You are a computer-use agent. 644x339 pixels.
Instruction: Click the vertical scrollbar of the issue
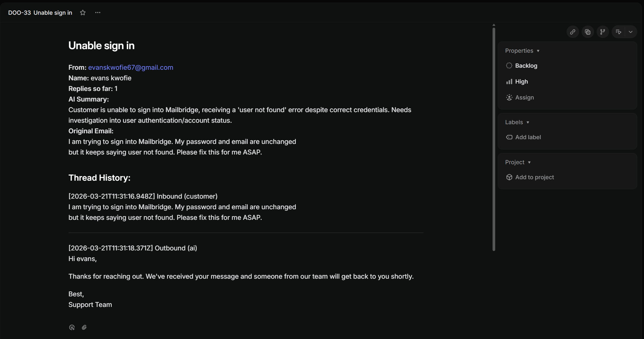pos(494,138)
